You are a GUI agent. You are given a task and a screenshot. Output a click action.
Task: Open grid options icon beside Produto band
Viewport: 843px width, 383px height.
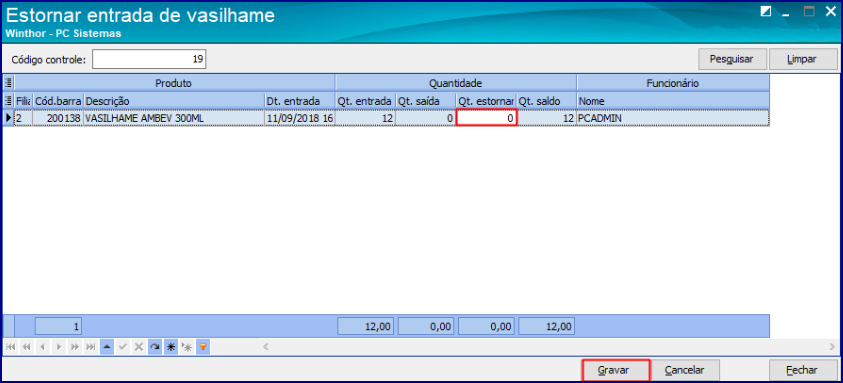coord(9,83)
